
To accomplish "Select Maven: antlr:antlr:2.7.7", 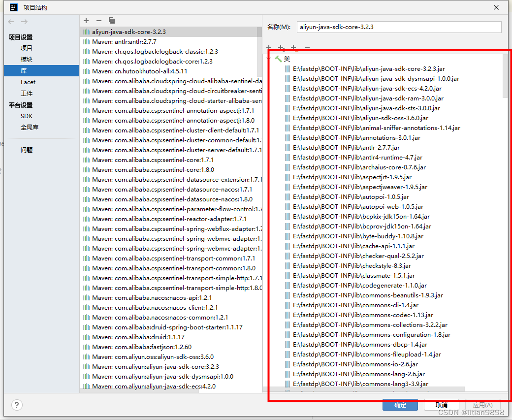I will click(x=171, y=42).
